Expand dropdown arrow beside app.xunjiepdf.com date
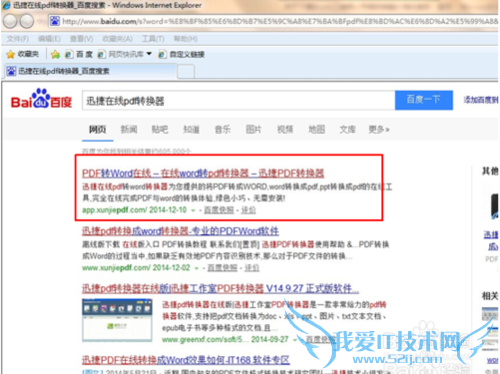The image size is (500, 374). coord(193,210)
